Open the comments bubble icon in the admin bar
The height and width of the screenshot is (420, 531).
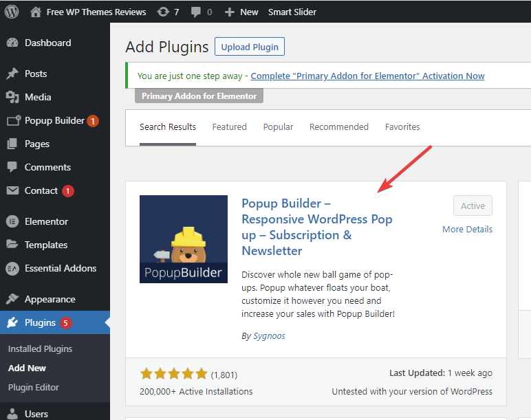(x=196, y=12)
